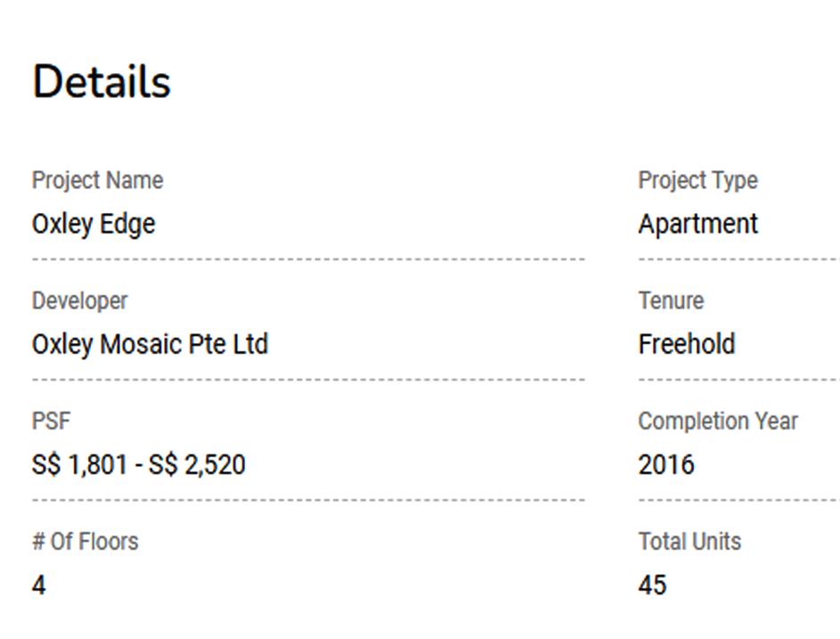The height and width of the screenshot is (639, 840).
Task: Click the Developer field label
Action: point(80,300)
